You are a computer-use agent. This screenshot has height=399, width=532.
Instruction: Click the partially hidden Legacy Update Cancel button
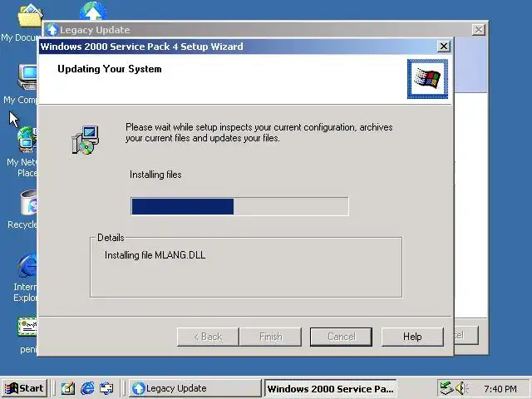pyautogui.click(x=466, y=335)
